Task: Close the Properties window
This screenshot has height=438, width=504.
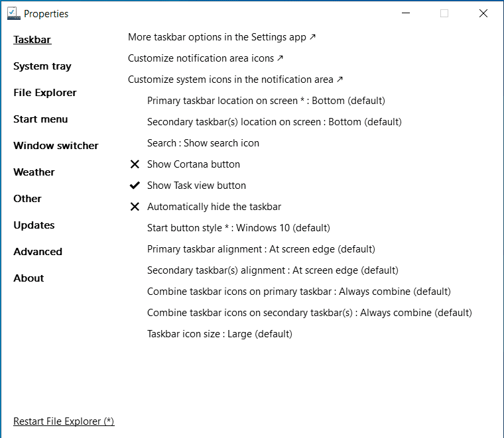Action: coord(483,13)
